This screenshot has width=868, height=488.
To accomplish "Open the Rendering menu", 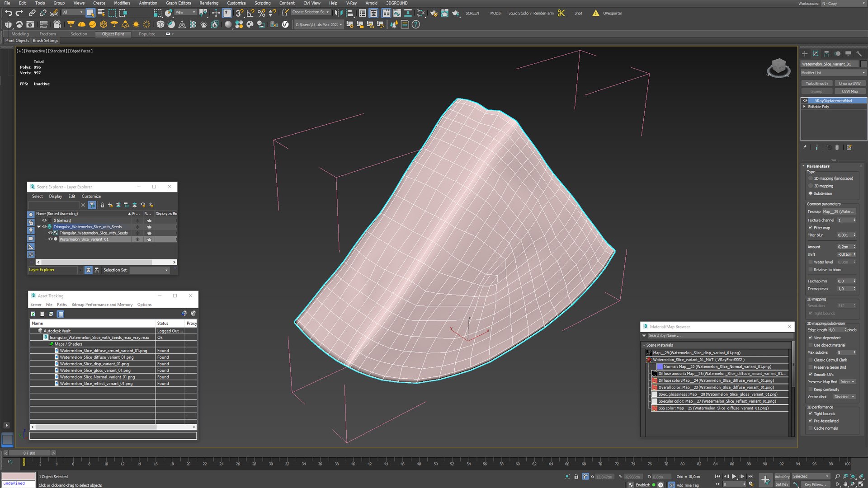I will [208, 3].
